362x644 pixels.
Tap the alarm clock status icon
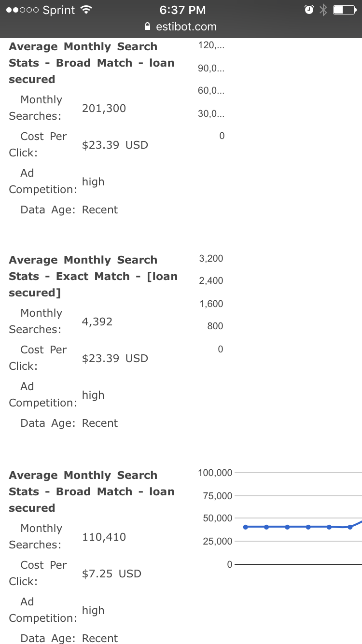[309, 10]
